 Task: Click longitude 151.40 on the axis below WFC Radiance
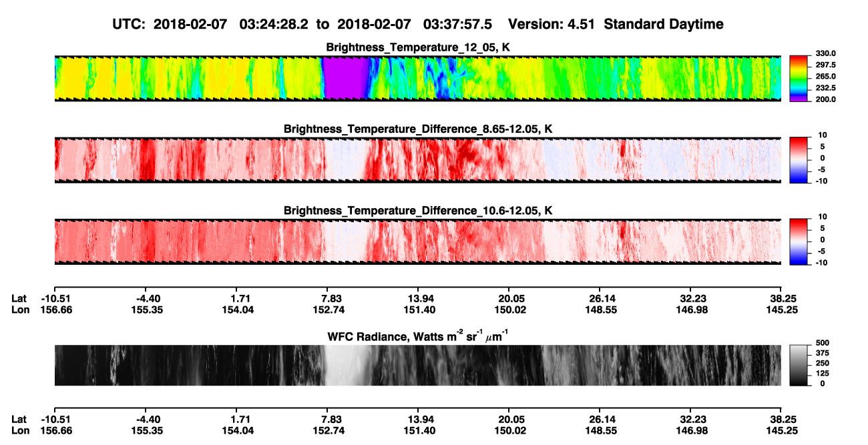(x=419, y=430)
